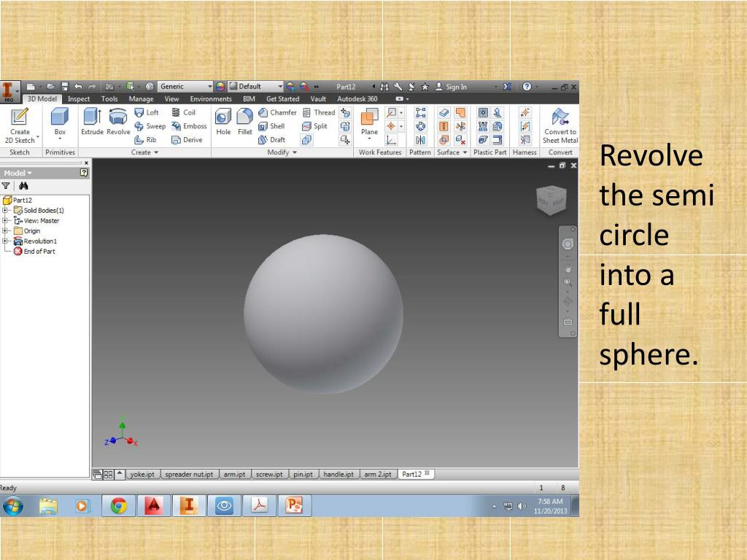Open the Get Started tab

tap(282, 99)
